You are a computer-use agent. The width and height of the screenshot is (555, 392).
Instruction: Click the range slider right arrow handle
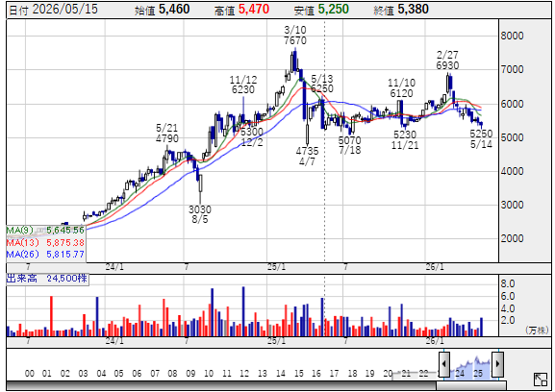point(497,364)
